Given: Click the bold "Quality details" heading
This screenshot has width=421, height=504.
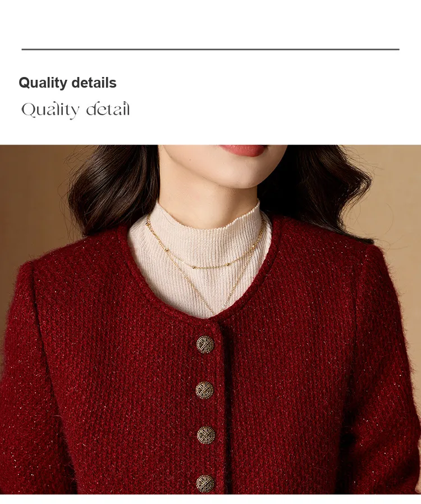Looking at the screenshot, I should [x=67, y=83].
